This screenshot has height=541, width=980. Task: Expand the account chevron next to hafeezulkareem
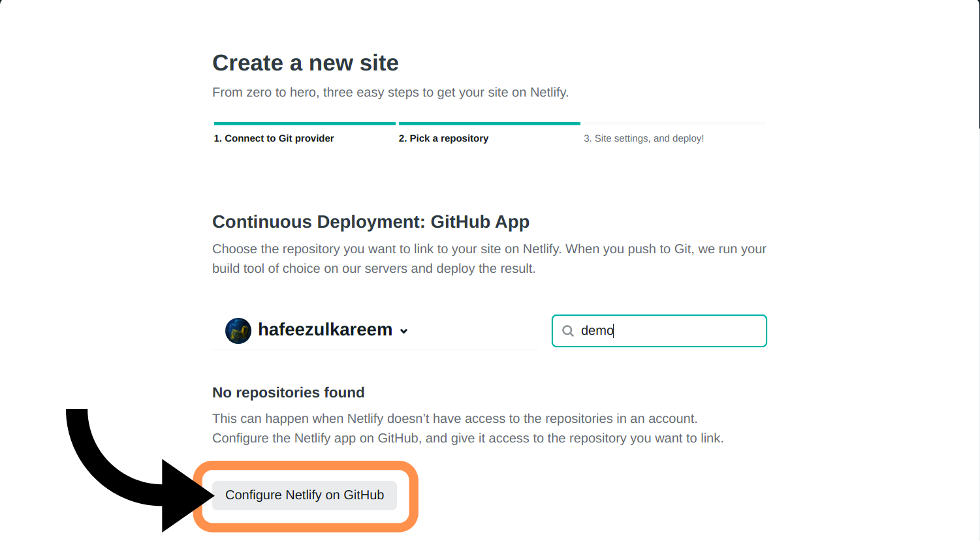pos(404,332)
